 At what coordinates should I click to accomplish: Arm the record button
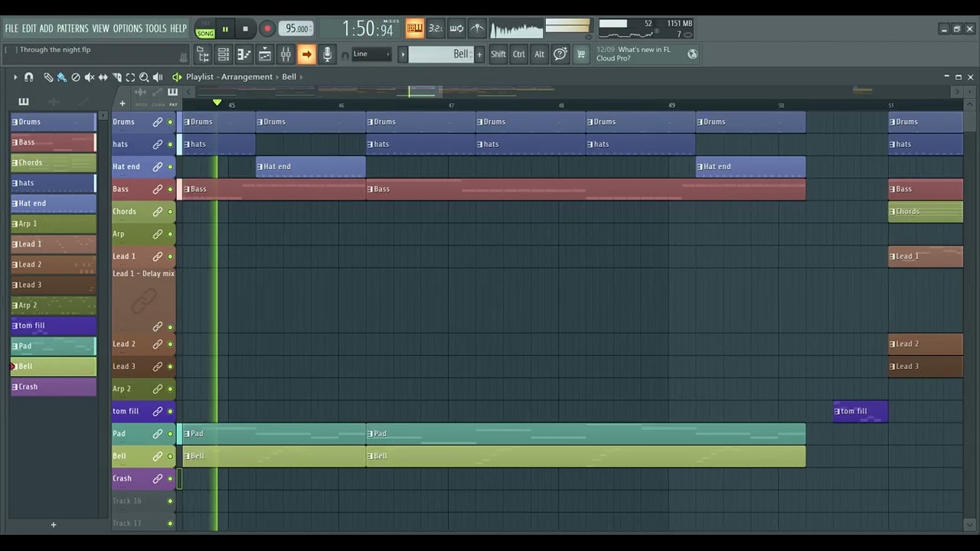pyautogui.click(x=267, y=29)
